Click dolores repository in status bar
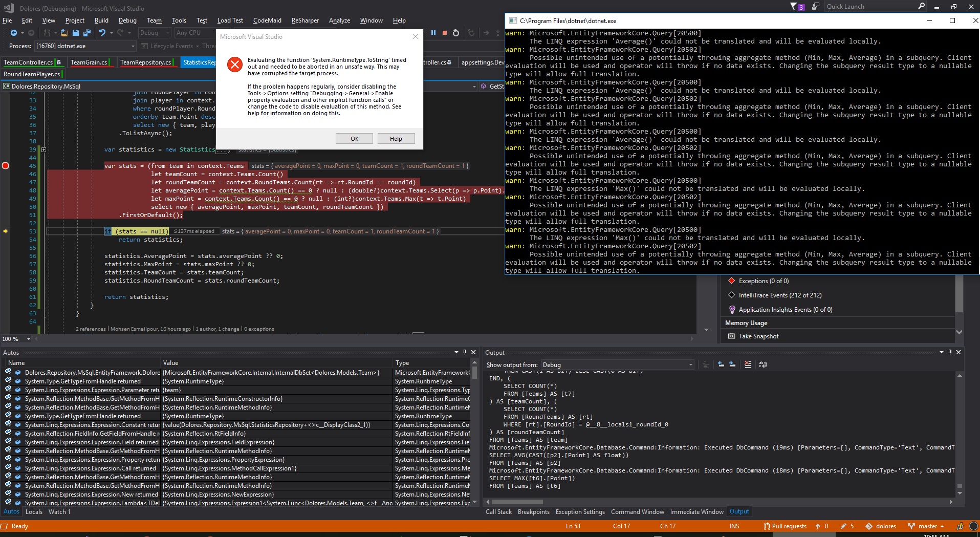The height and width of the screenshot is (537, 980). coord(881,526)
